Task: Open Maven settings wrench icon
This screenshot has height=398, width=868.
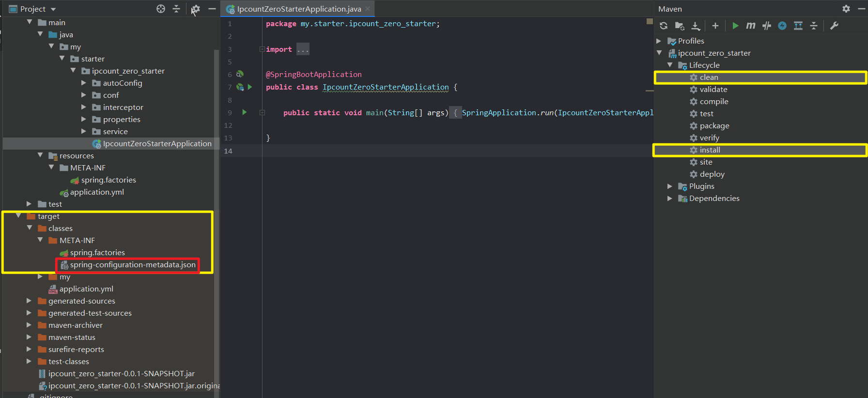Action: pos(834,26)
